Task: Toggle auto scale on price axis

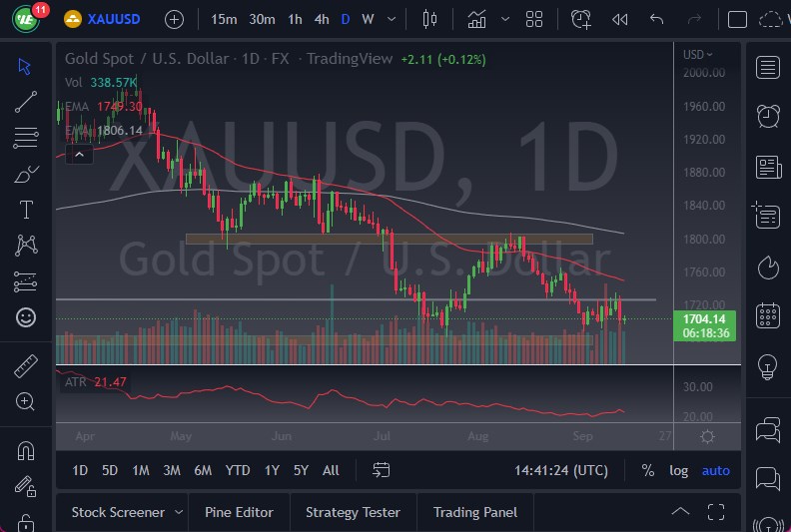Action: (x=715, y=470)
